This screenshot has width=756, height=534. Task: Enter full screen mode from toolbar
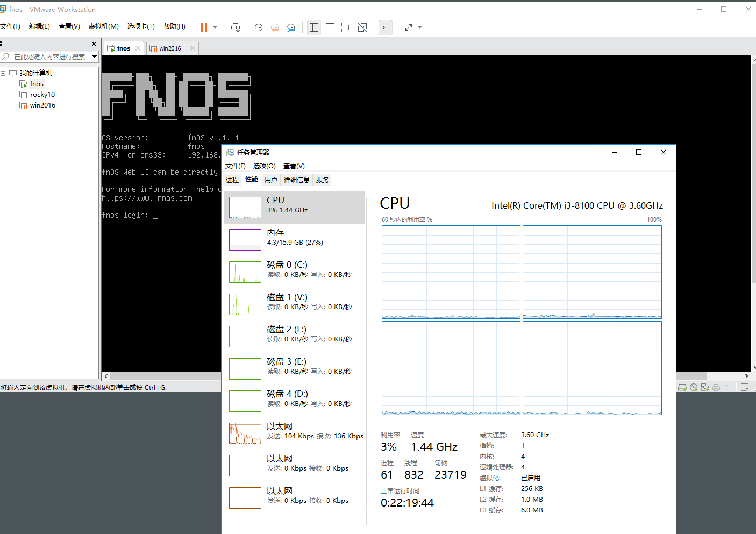[x=346, y=27]
